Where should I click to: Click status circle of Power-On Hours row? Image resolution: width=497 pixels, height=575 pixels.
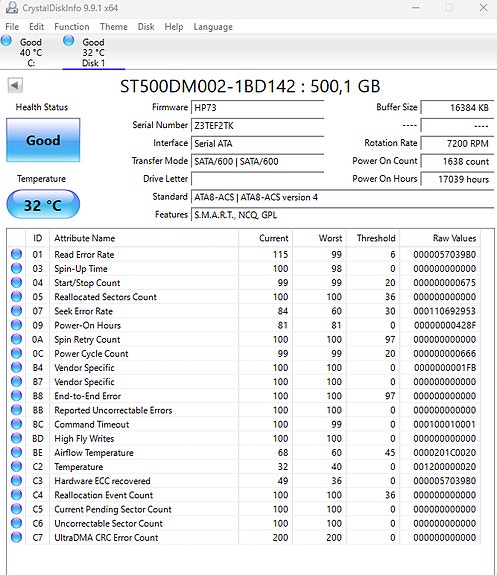tap(17, 325)
